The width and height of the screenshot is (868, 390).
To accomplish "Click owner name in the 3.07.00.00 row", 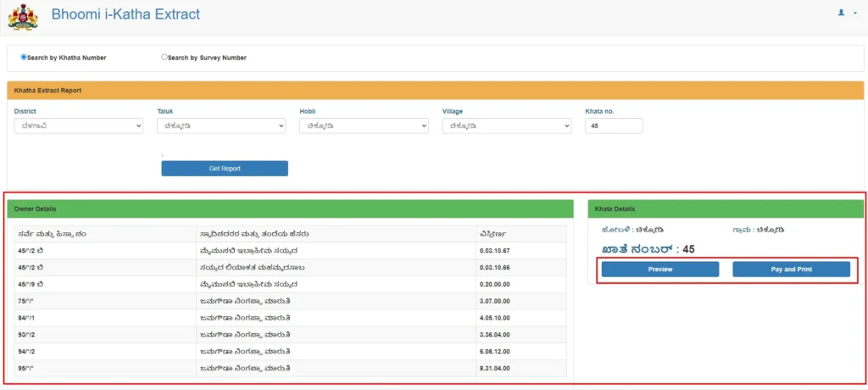I will click(247, 301).
